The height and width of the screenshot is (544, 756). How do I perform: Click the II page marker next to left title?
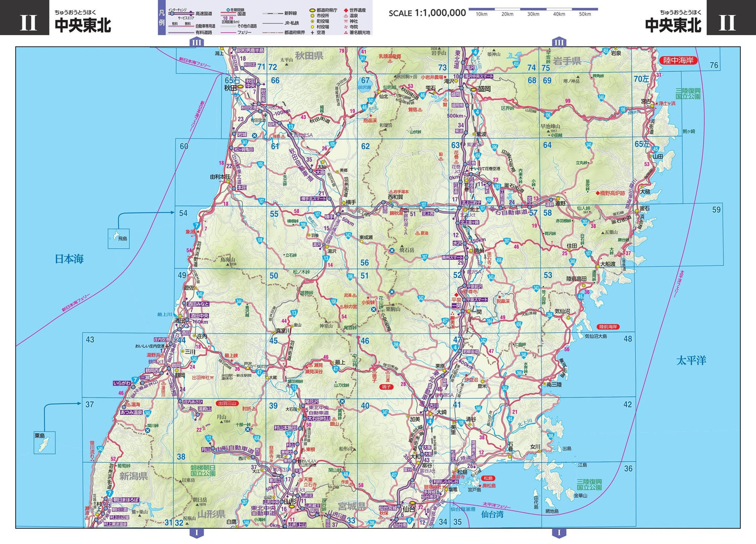click(x=25, y=18)
